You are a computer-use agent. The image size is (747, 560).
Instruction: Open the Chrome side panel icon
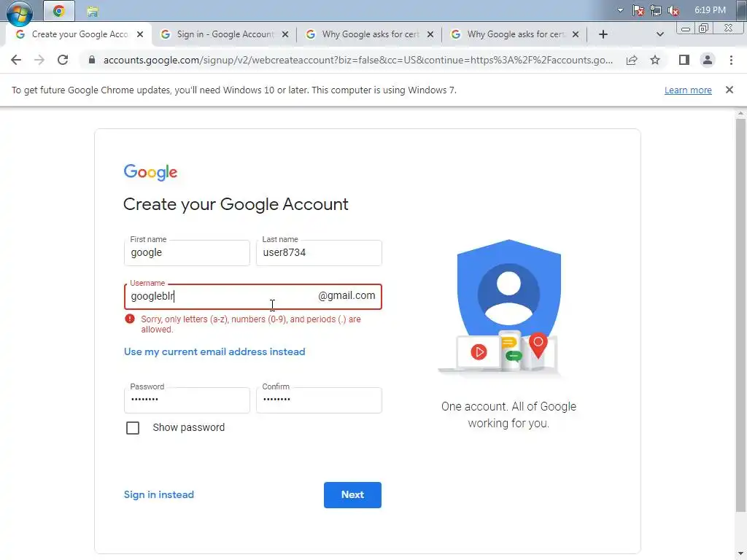[x=684, y=60]
